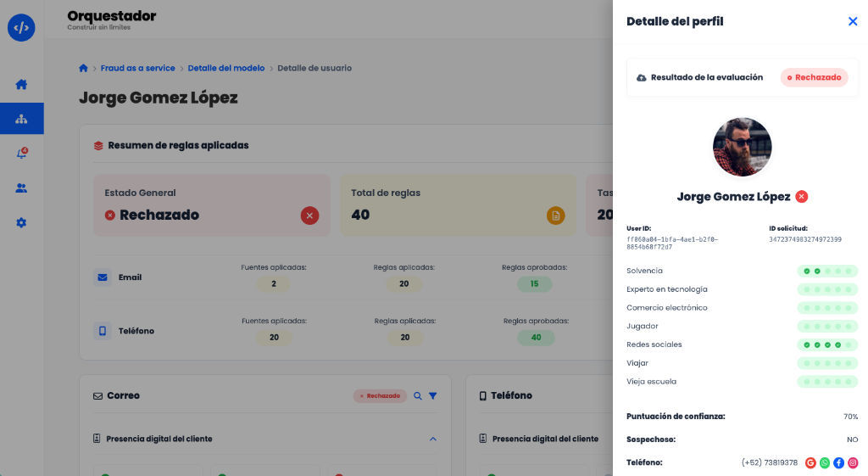Open notifications bell in sidebar
This screenshot has width=868, height=476.
21,154
